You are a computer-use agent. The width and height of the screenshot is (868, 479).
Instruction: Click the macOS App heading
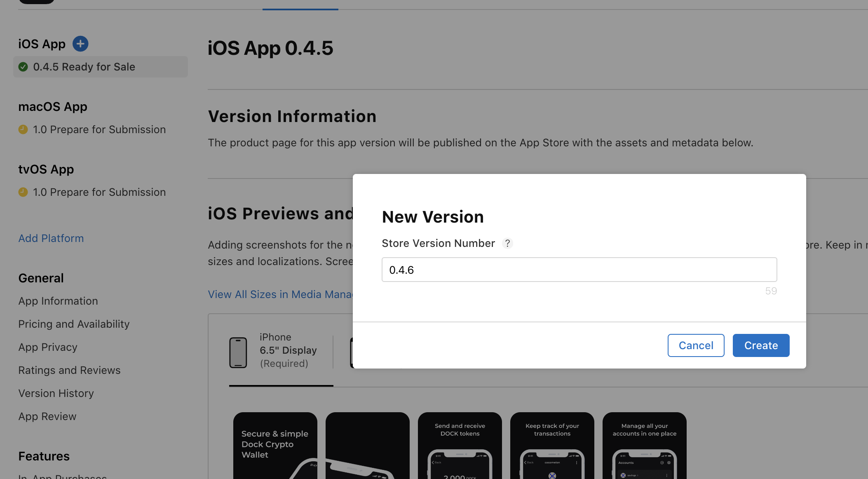[53, 106]
